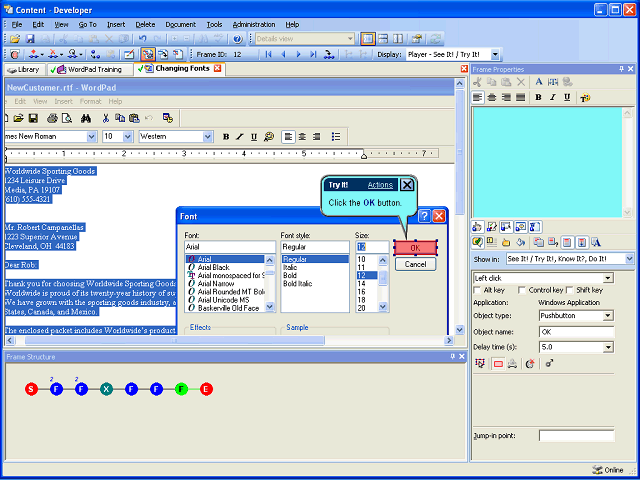Click the red rectangle action area icon

coord(498,364)
